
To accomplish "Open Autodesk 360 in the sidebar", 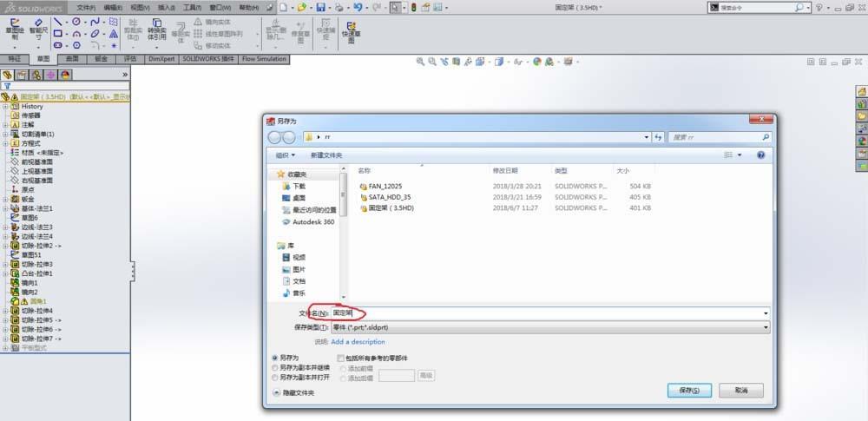I will (308, 221).
